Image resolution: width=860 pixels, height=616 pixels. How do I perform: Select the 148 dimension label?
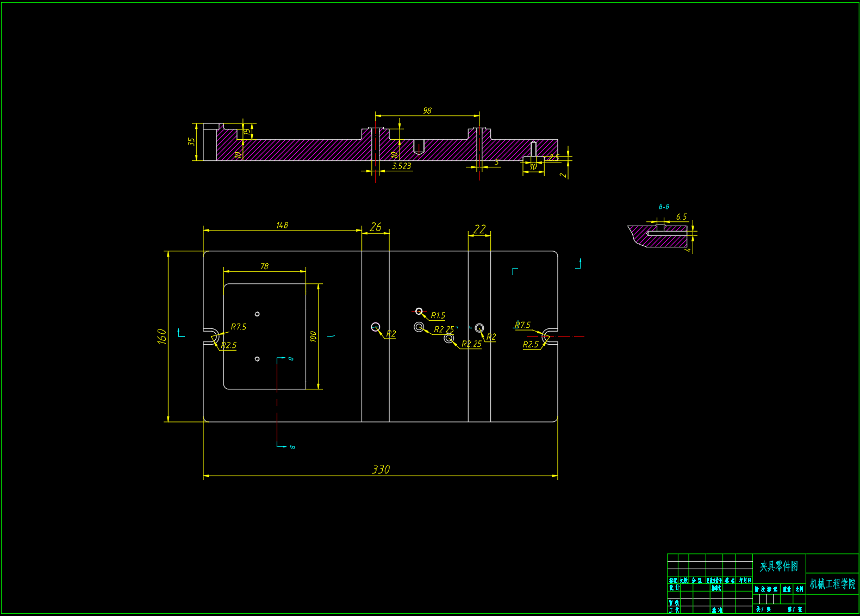282,225
